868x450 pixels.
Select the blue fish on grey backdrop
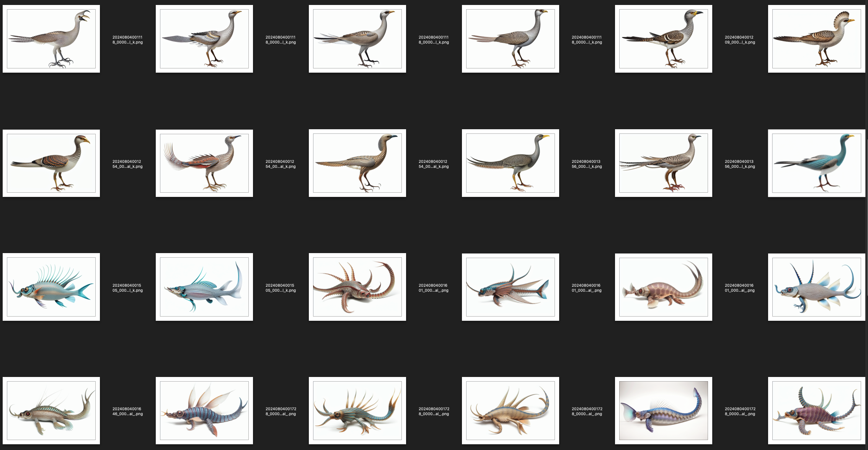tap(664, 411)
